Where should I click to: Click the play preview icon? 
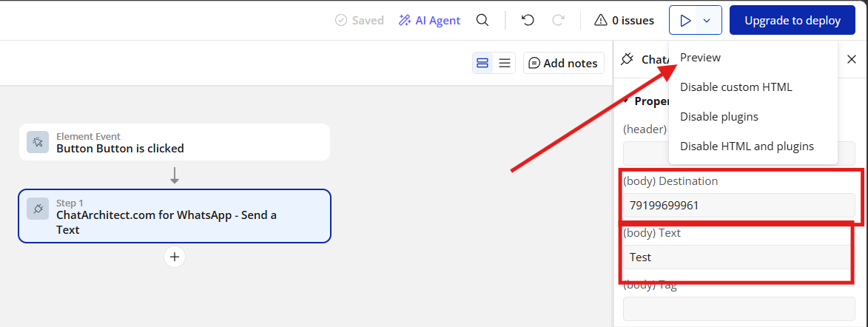pos(685,21)
